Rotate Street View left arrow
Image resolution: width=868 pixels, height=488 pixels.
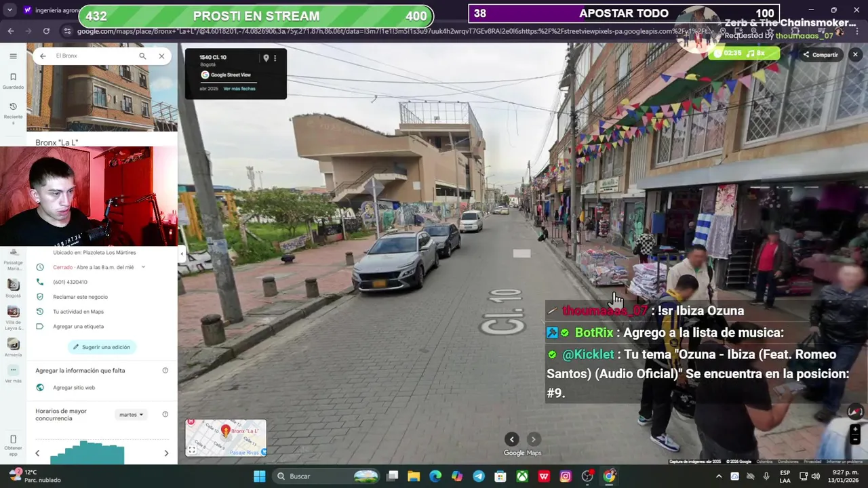coord(512,439)
